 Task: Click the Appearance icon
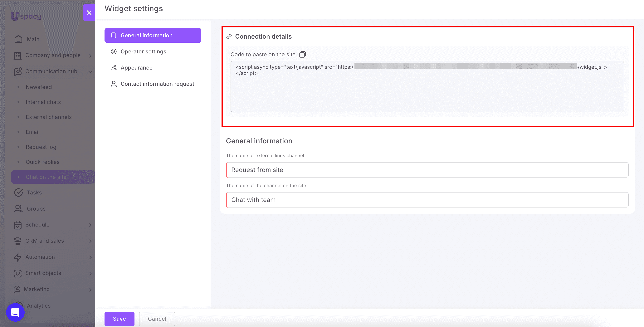point(114,68)
